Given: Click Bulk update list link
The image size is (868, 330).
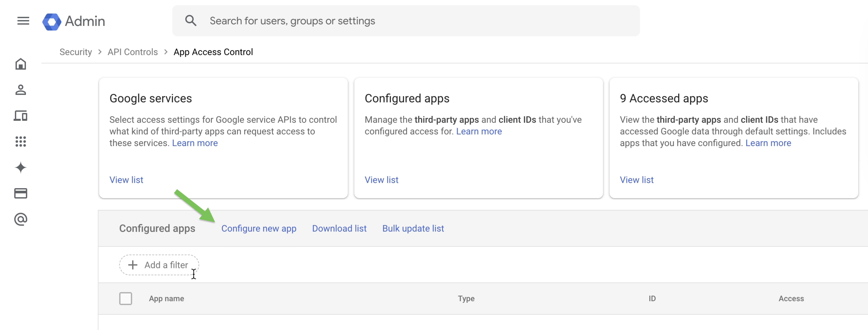Looking at the screenshot, I should point(413,228).
